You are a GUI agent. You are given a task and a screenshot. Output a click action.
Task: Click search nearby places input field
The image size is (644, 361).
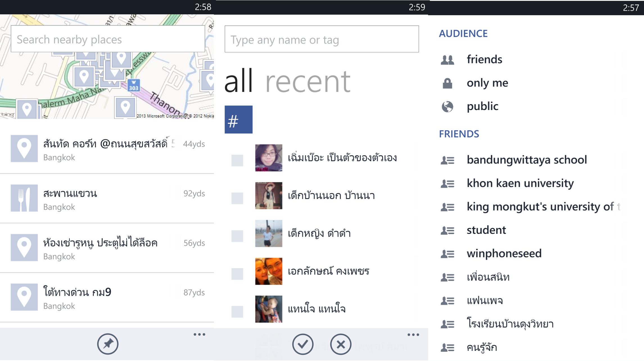(107, 40)
